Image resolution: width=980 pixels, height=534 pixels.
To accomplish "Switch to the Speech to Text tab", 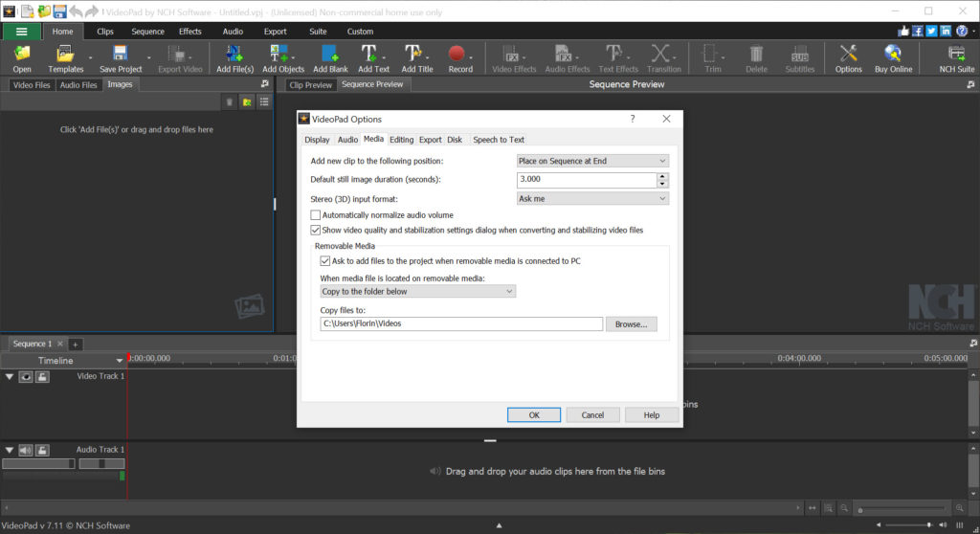I will 498,140.
